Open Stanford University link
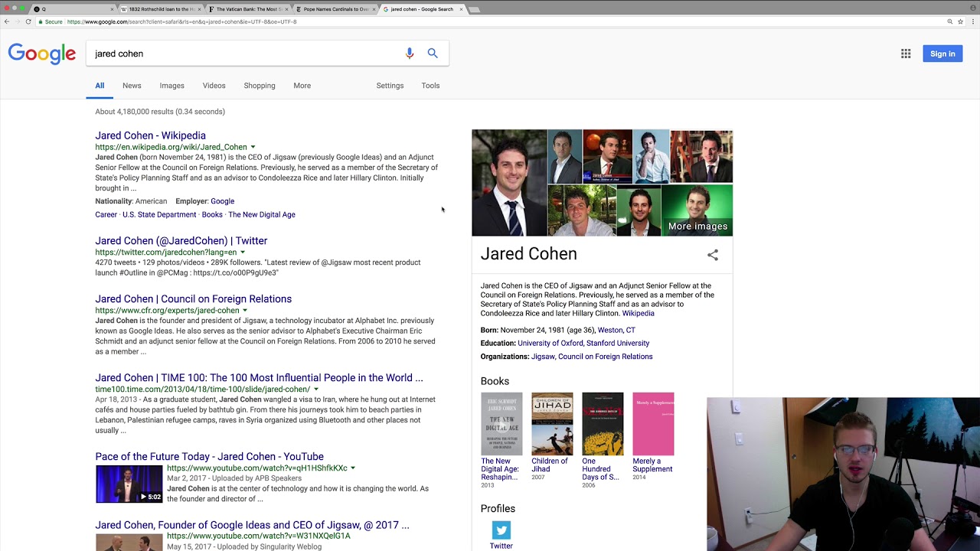The width and height of the screenshot is (980, 551). pos(618,343)
